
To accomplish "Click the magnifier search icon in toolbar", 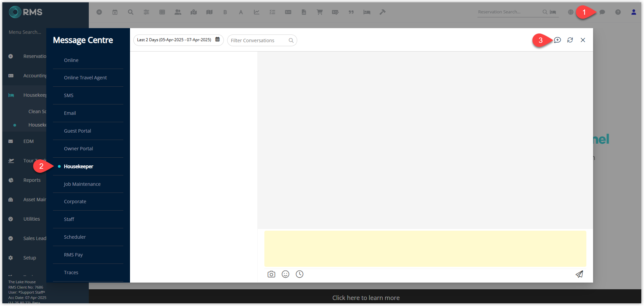I will coord(131,12).
